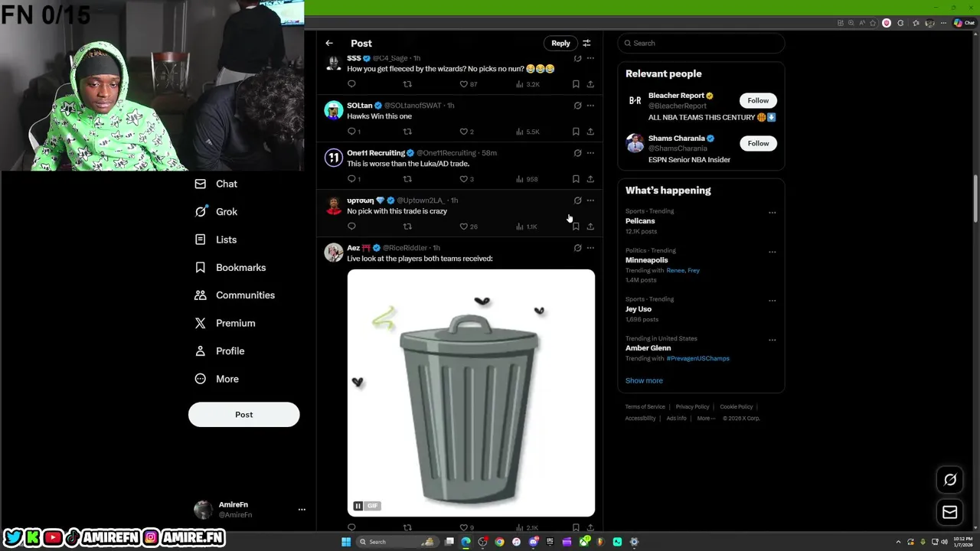Viewport: 980px width, 551px height.
Task: Ask Grok about Uptown2LA reply
Action: (x=577, y=201)
